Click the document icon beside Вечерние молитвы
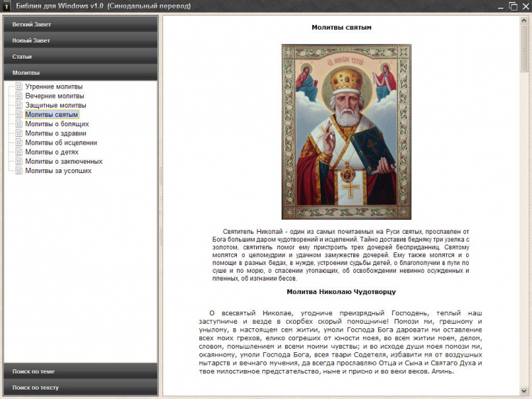This screenshot has height=399, width=532. coord(19,96)
